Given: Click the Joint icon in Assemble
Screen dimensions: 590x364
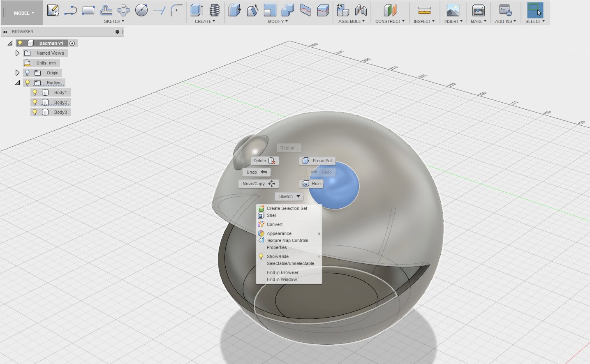Looking at the screenshot, I should 361,10.
